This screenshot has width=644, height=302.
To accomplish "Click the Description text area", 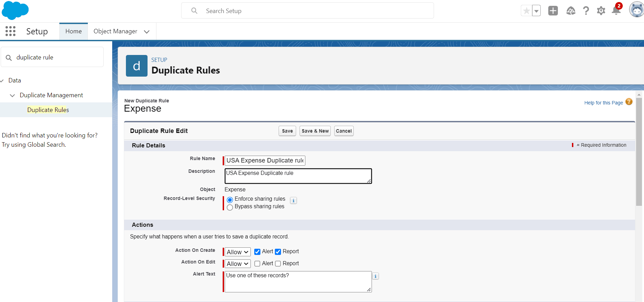I will point(298,176).
